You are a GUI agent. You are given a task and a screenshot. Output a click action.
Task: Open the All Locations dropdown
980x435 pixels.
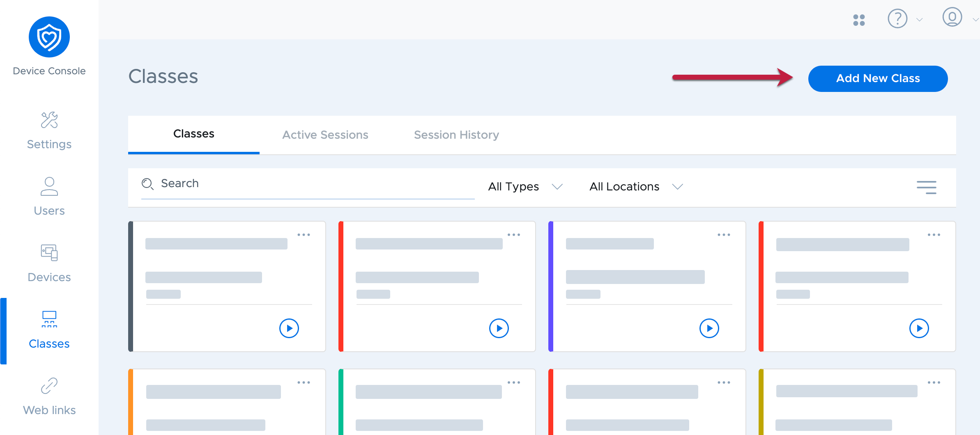click(636, 187)
